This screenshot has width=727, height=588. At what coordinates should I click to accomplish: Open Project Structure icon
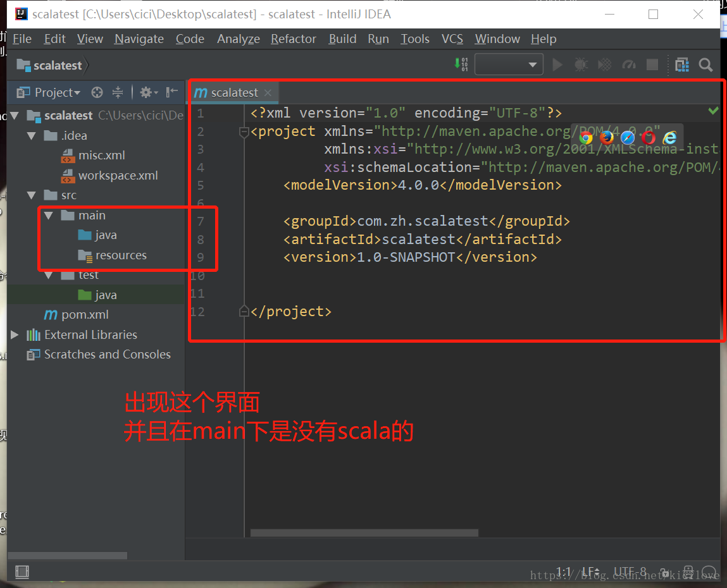click(x=682, y=65)
